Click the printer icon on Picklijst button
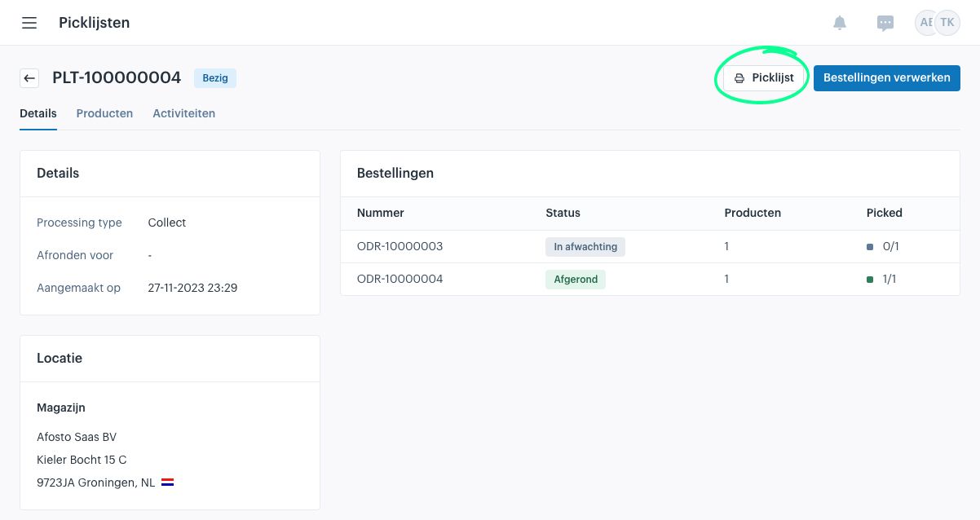 pyautogui.click(x=739, y=78)
